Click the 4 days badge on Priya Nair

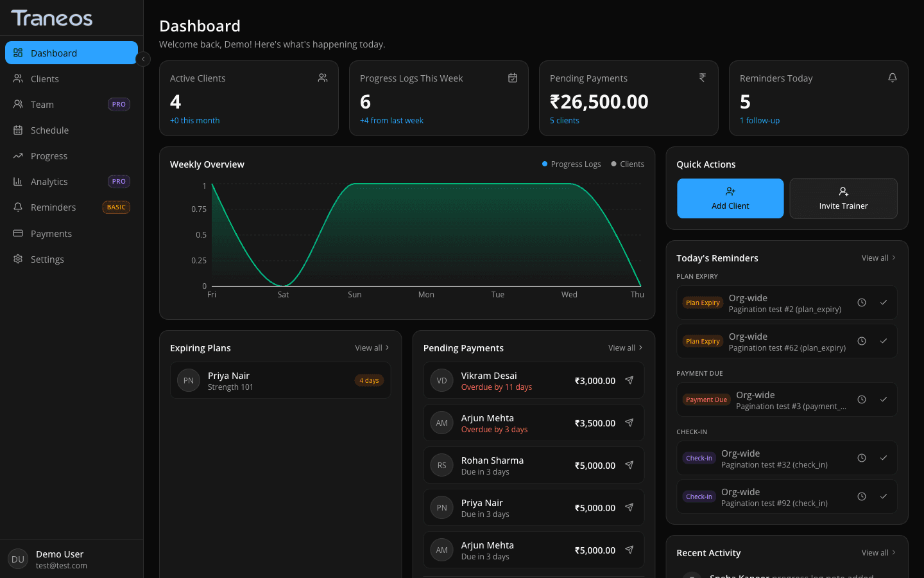pyautogui.click(x=369, y=380)
